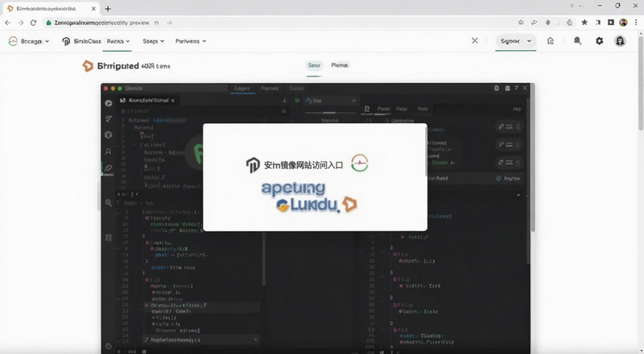
Task: Switch to the second top tab in the editor
Action: pos(270,88)
